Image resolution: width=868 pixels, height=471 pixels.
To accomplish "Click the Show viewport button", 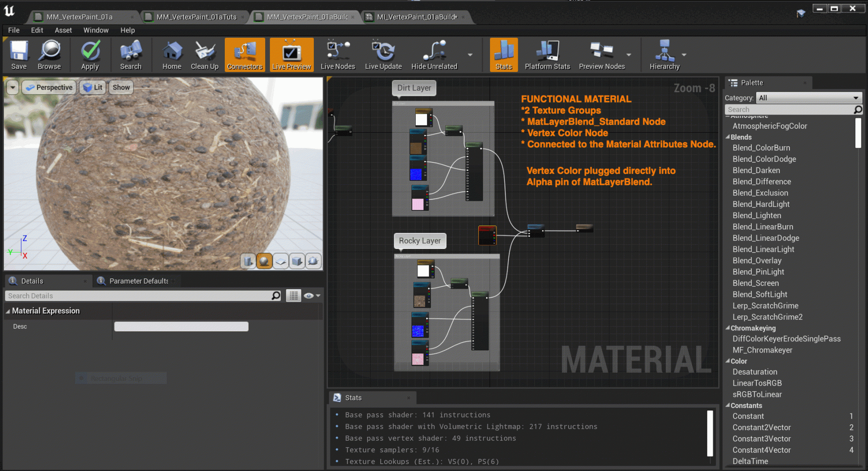I will click(x=121, y=88).
